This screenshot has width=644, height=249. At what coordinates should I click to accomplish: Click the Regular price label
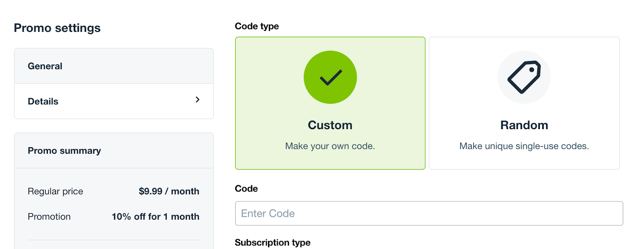click(x=55, y=191)
